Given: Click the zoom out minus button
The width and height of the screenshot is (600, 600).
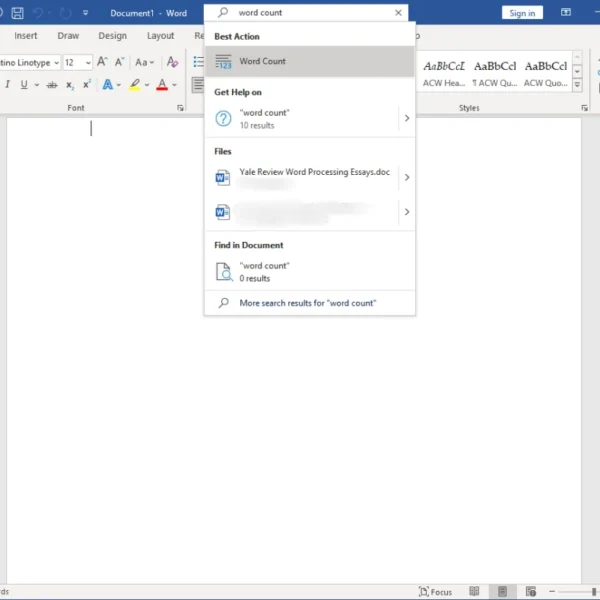Looking at the screenshot, I should coord(552,592).
